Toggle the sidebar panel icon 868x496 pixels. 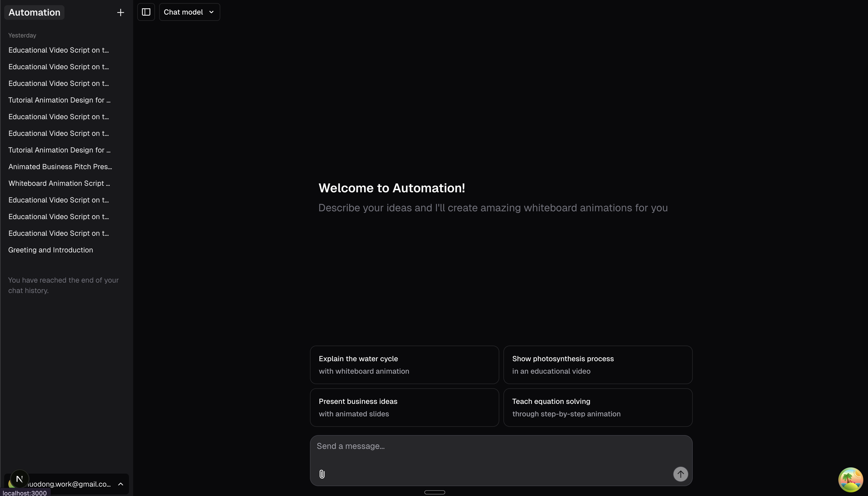(146, 12)
